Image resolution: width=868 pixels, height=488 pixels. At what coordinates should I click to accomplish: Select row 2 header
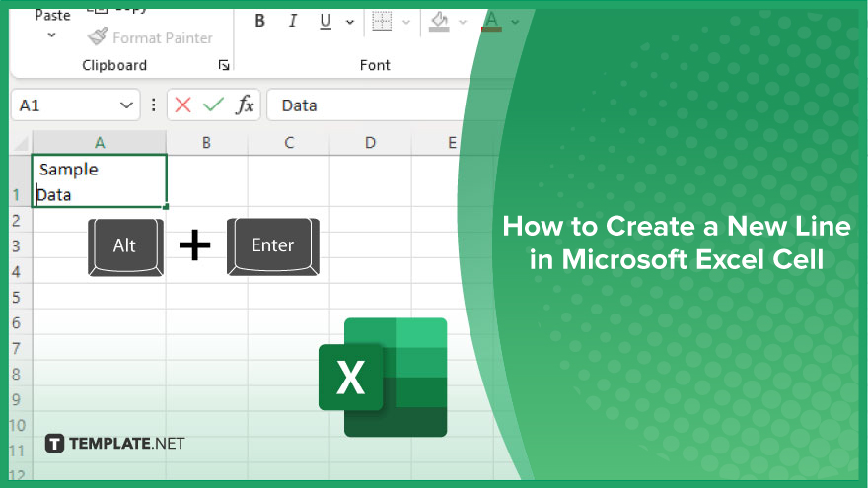point(21,220)
